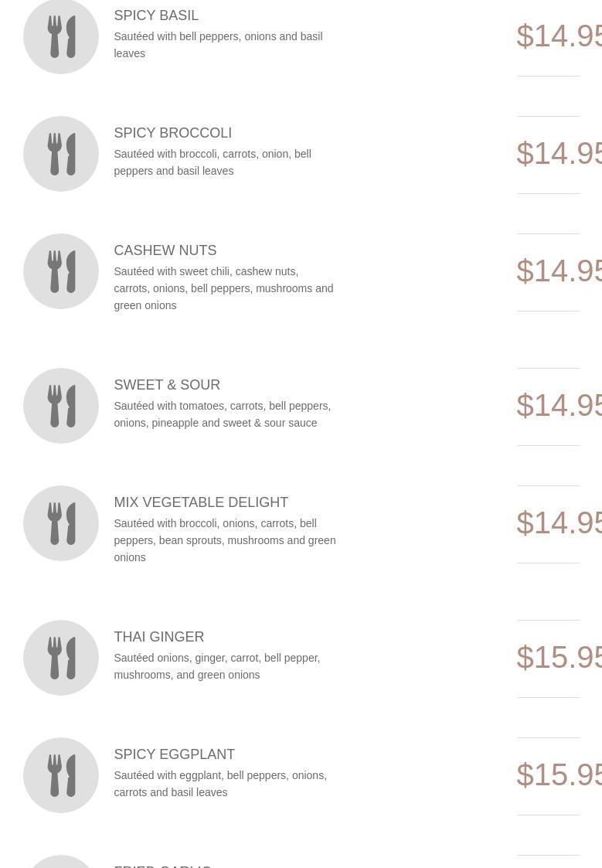The width and height of the screenshot is (602, 868).
Task: Click the price shown for Cashew Nuts
Action: 559,271
